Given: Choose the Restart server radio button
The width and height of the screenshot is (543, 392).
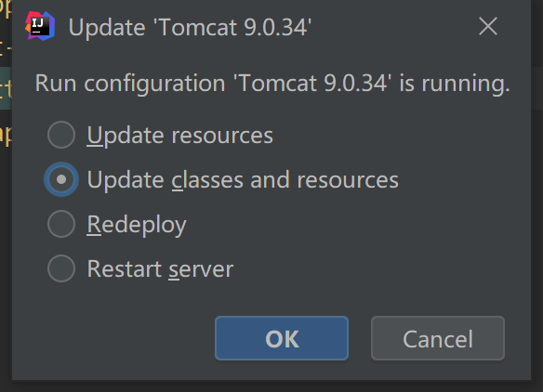Looking at the screenshot, I should pos(61,268).
